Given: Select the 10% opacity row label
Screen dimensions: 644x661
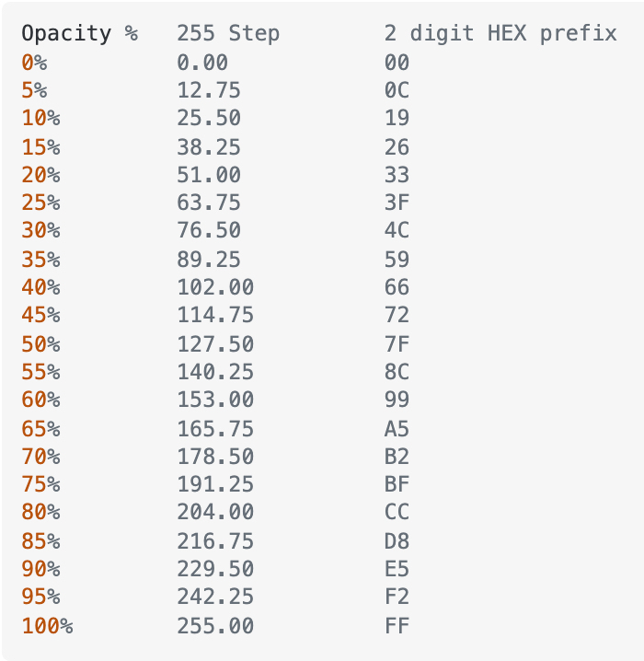Looking at the screenshot, I should (x=40, y=118).
